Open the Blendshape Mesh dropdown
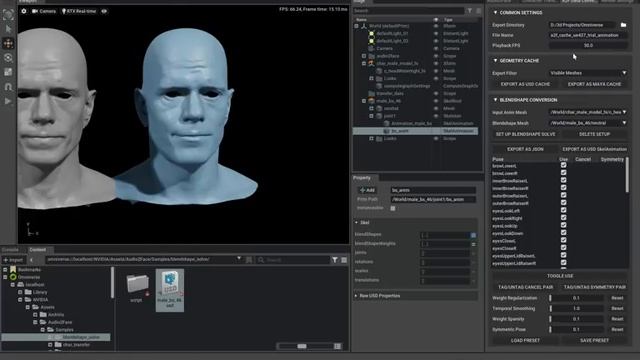This screenshot has height=360, width=640. pos(588,123)
